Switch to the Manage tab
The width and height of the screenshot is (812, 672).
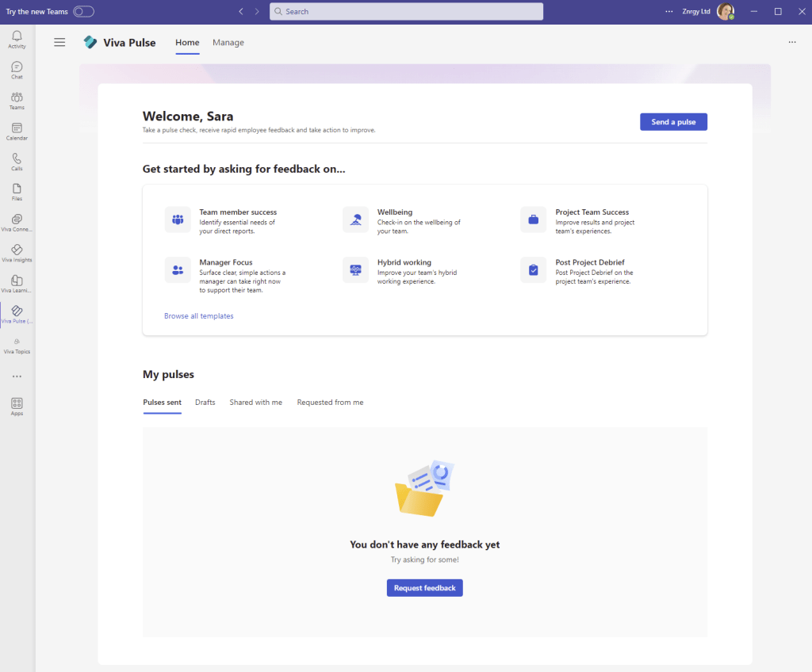(x=228, y=43)
